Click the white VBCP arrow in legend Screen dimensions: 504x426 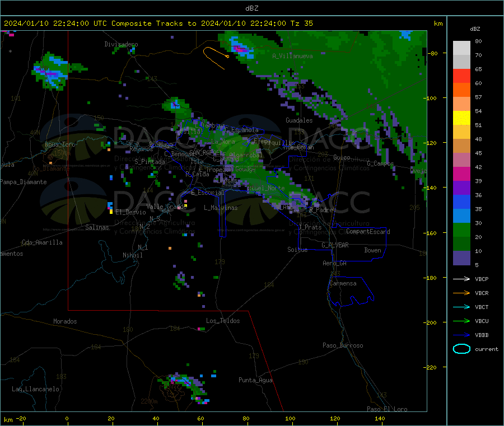click(461, 279)
